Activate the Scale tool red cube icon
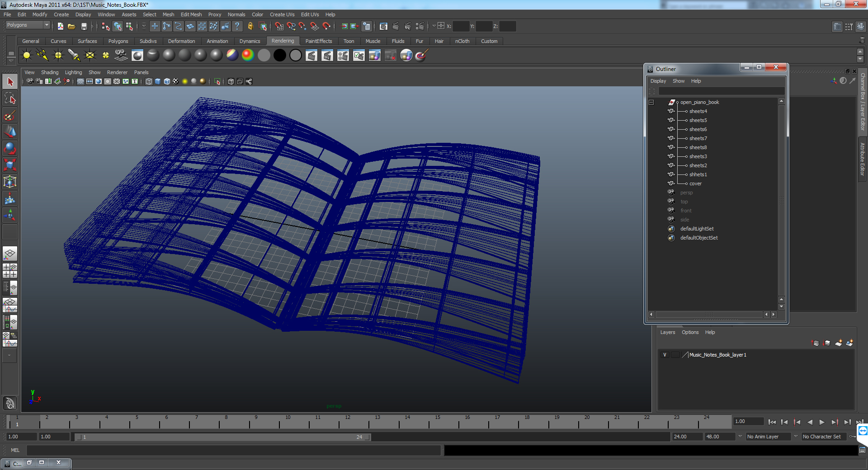 click(x=10, y=165)
